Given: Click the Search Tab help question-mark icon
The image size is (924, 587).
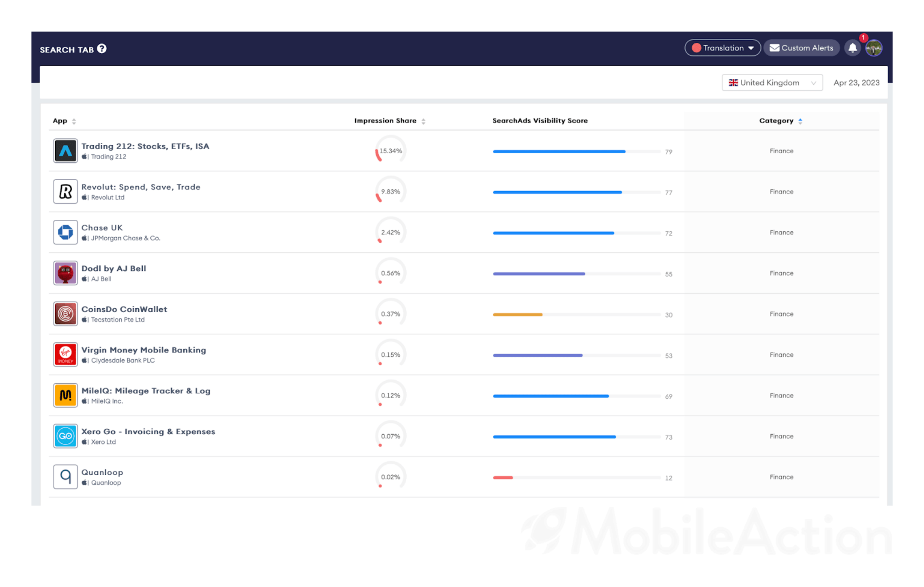Looking at the screenshot, I should pos(102,49).
